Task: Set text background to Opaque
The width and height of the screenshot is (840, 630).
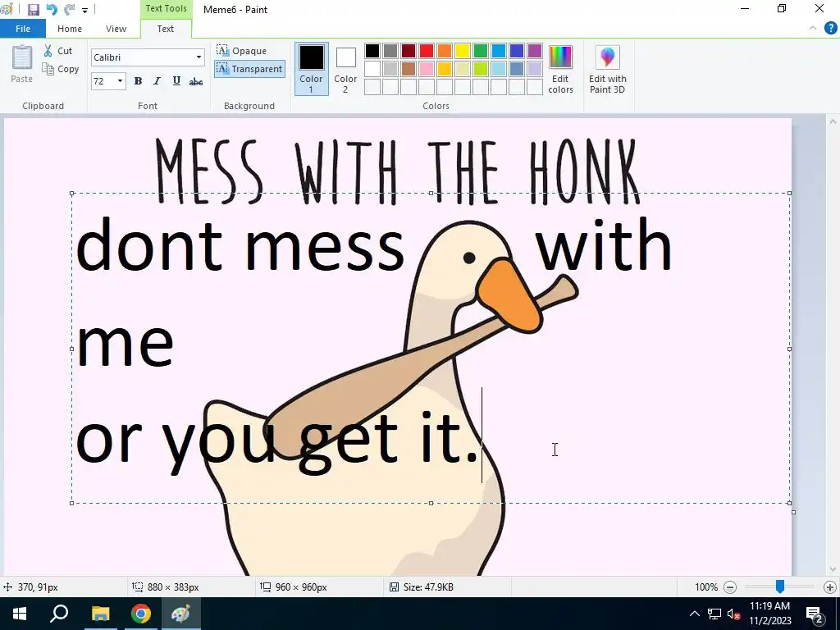Action: (242, 51)
